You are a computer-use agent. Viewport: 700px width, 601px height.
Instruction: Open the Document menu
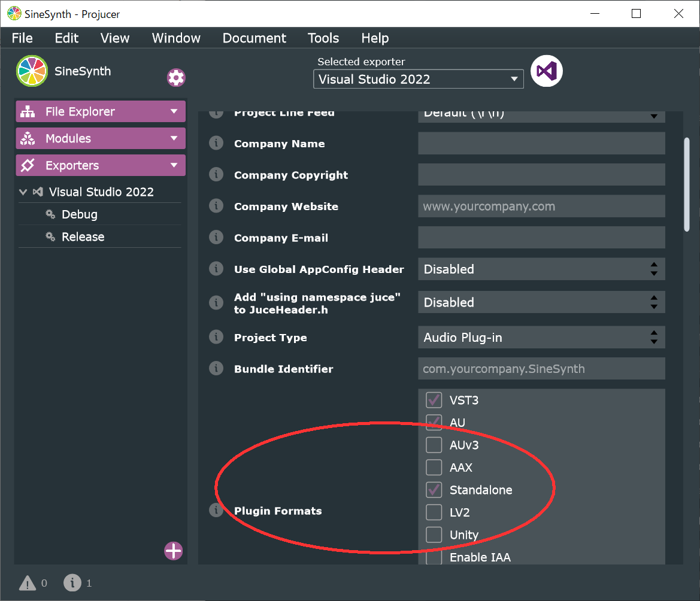[254, 38]
